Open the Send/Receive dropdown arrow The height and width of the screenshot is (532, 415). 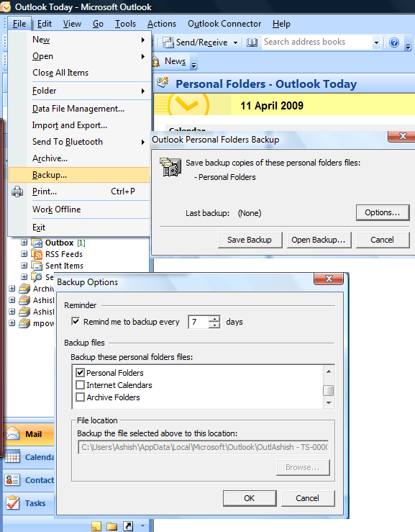pos(235,42)
